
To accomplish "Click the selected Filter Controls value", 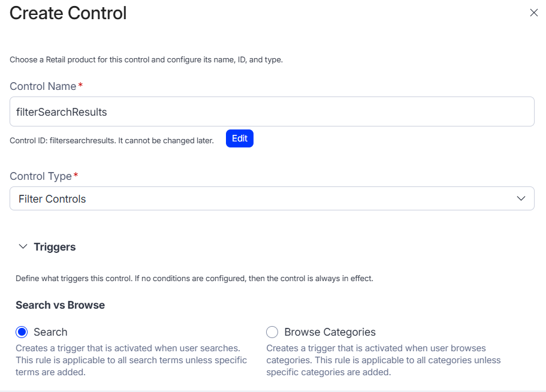I will coord(52,199).
